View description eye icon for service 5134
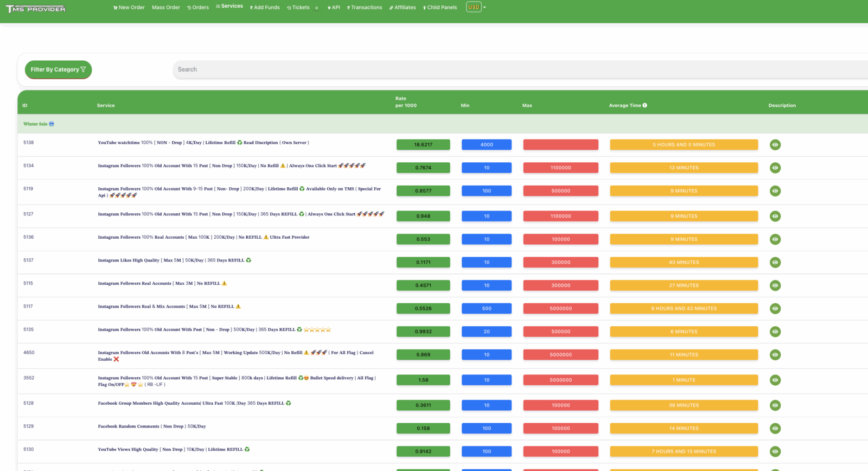 [x=775, y=168]
